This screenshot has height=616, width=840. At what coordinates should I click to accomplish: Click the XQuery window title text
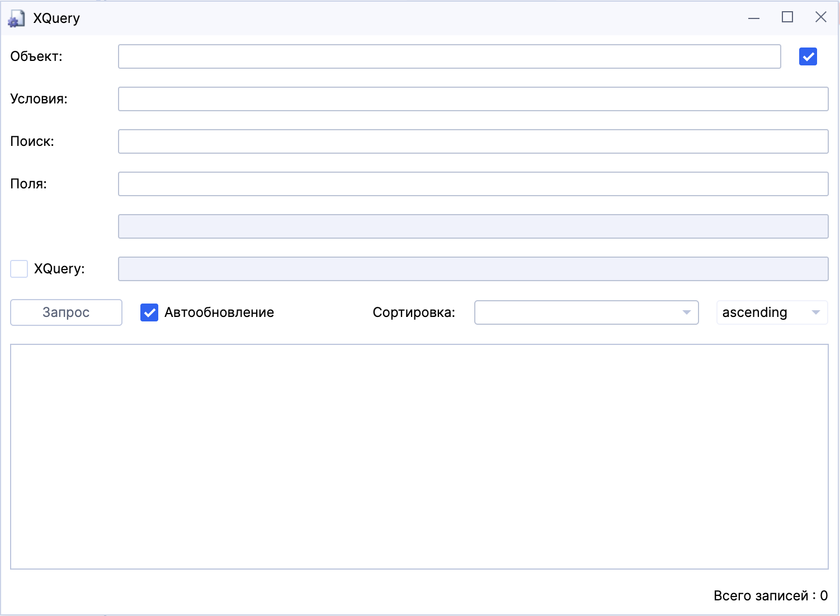pyautogui.click(x=56, y=18)
